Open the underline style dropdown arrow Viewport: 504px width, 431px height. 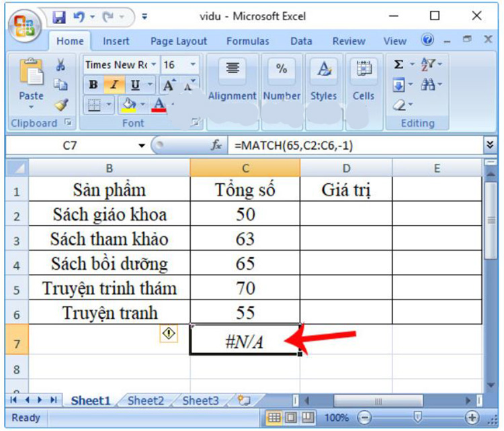coord(150,85)
